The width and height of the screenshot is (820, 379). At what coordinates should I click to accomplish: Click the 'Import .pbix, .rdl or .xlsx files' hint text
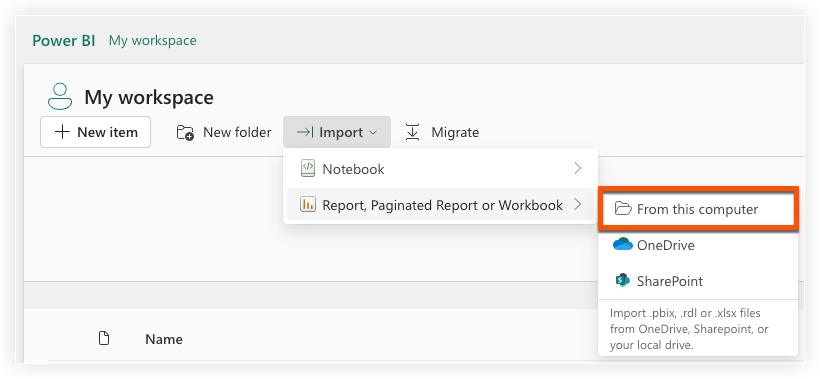689,329
